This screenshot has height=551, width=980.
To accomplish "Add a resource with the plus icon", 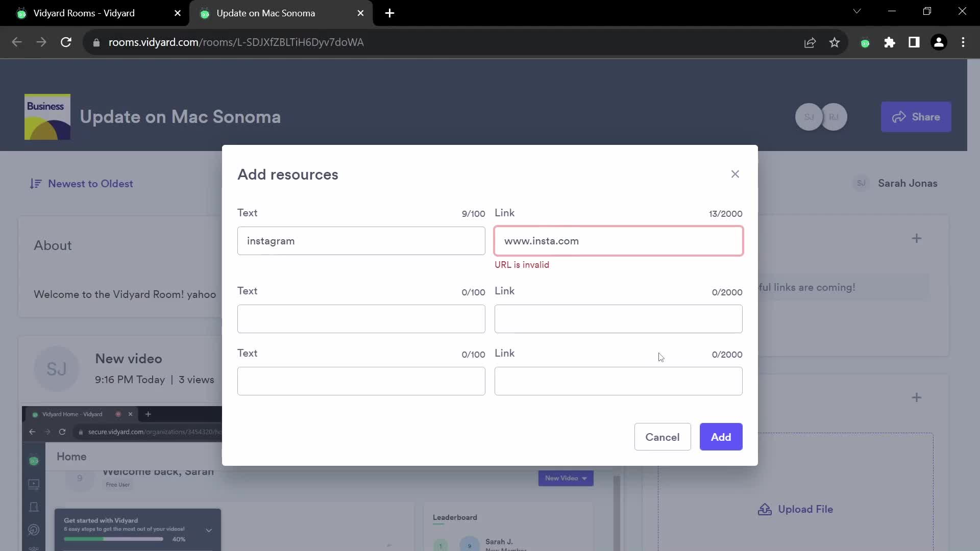I will [x=916, y=238].
